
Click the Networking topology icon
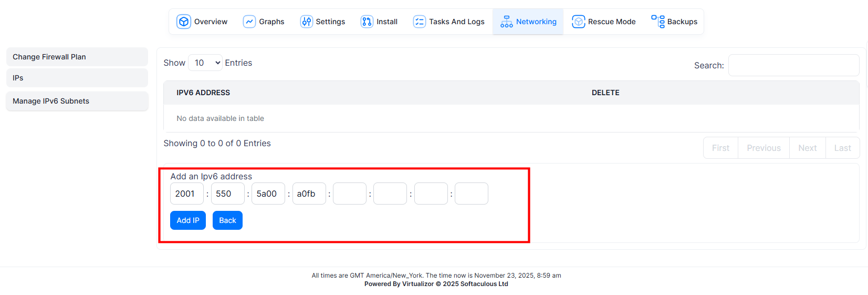coord(506,22)
